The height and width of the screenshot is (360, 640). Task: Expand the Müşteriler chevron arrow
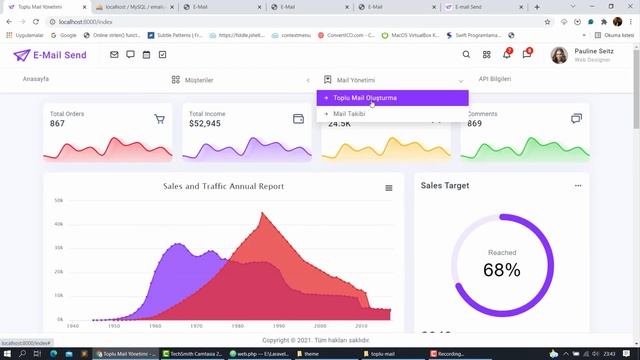(x=308, y=80)
